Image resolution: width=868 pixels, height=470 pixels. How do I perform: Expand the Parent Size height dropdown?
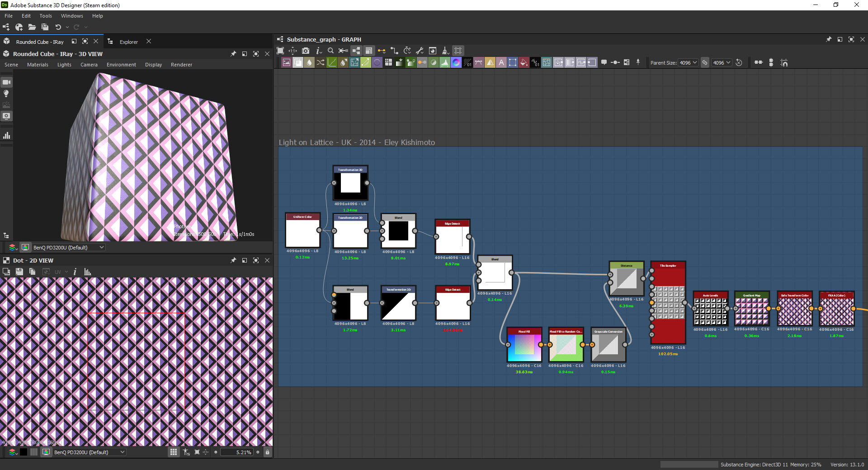pyautogui.click(x=722, y=63)
